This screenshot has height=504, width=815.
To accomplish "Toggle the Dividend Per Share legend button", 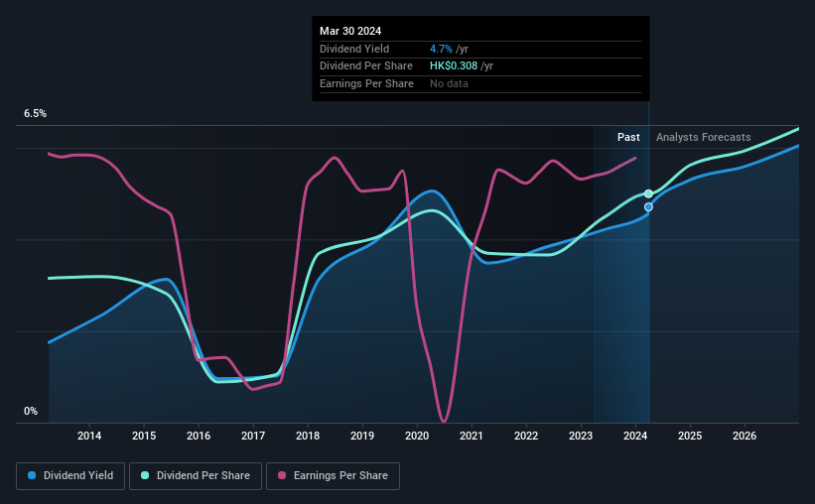I will click(196, 476).
